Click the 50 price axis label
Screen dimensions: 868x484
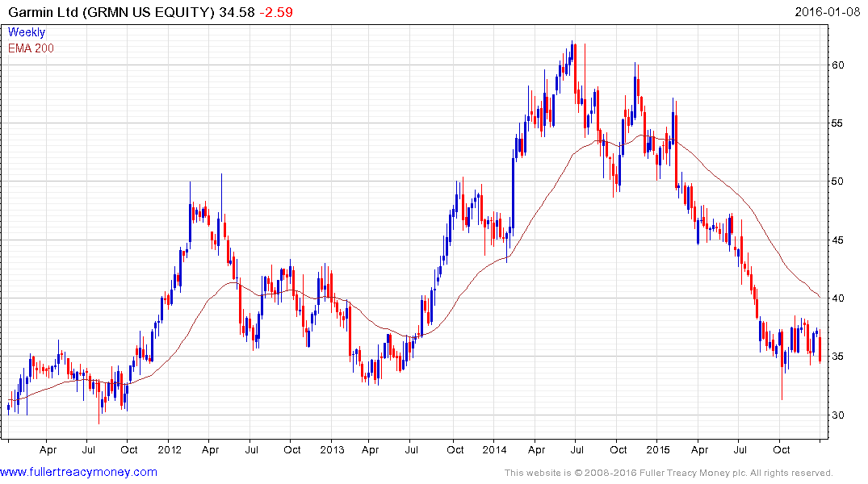click(838, 181)
